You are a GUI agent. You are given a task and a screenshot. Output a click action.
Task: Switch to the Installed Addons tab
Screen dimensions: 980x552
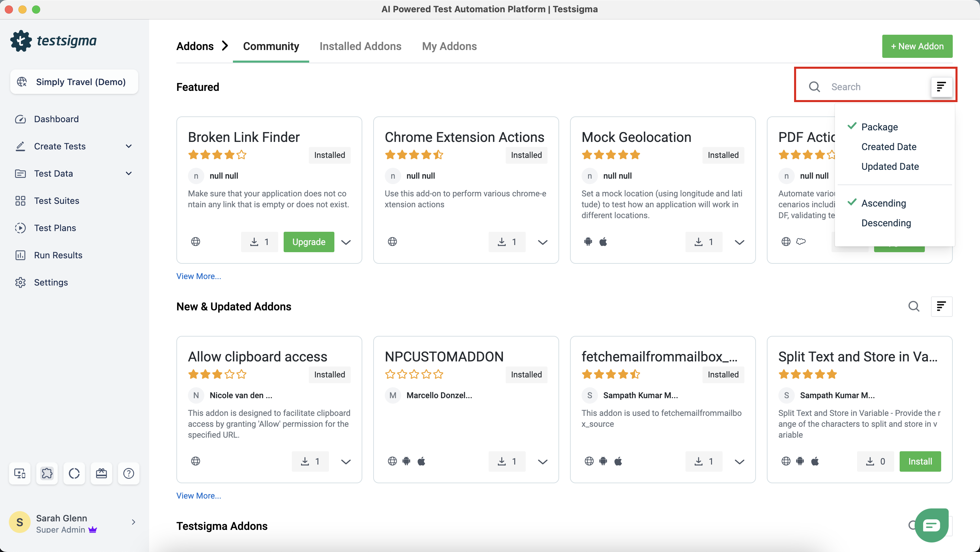pyautogui.click(x=360, y=46)
